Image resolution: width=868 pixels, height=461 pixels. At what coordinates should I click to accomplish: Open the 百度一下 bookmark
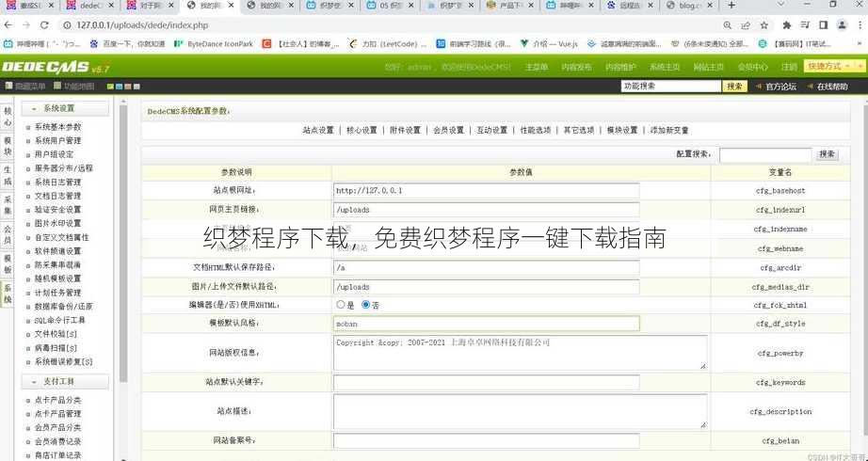click(x=127, y=43)
